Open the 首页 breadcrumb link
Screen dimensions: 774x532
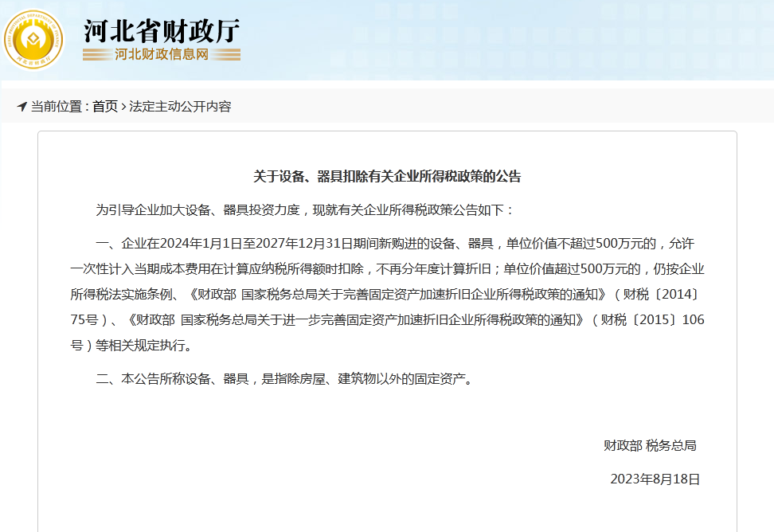(x=105, y=106)
